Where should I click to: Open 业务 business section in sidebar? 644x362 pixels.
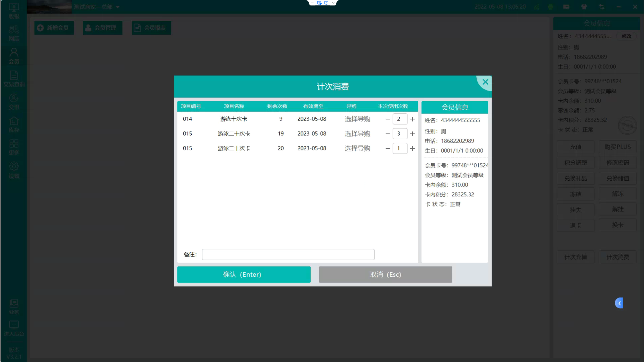(14, 307)
